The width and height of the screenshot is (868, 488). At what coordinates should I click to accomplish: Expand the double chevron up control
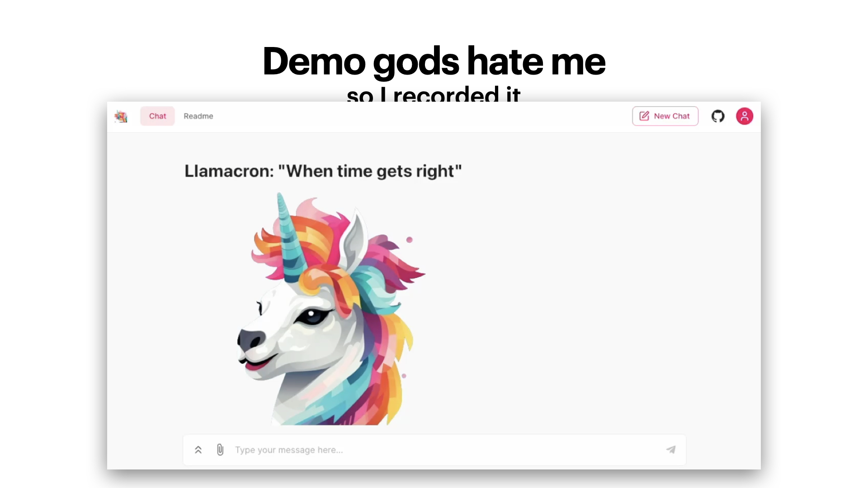[198, 450]
